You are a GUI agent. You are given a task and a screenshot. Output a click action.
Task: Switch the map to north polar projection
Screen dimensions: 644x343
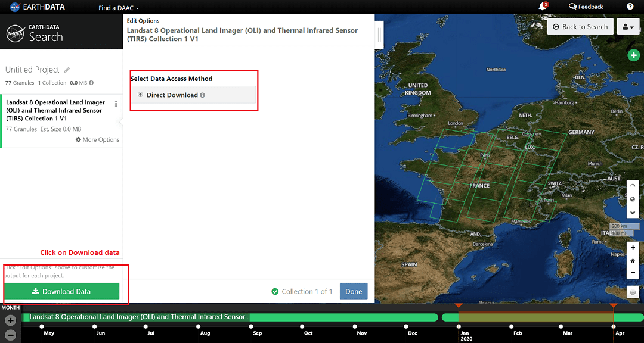(x=633, y=185)
